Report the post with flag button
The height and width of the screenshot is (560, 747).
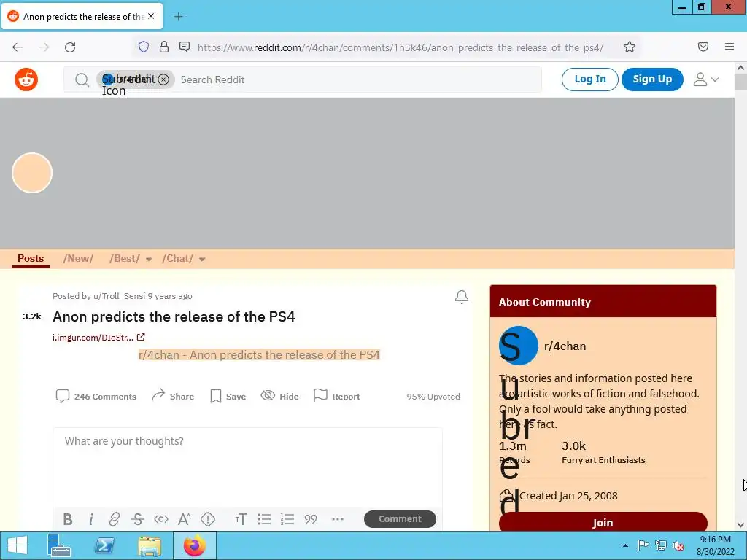click(x=337, y=396)
